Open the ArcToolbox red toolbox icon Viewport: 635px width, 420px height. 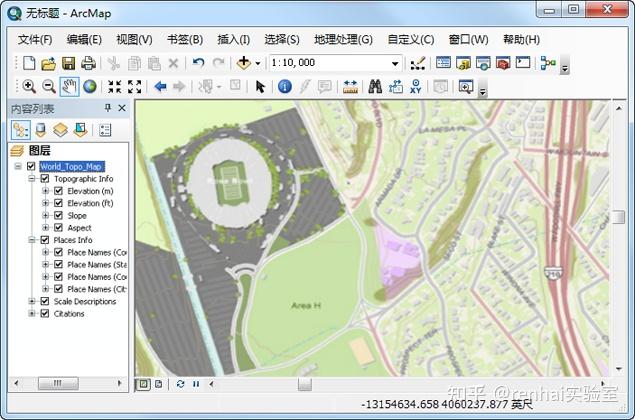(x=503, y=63)
